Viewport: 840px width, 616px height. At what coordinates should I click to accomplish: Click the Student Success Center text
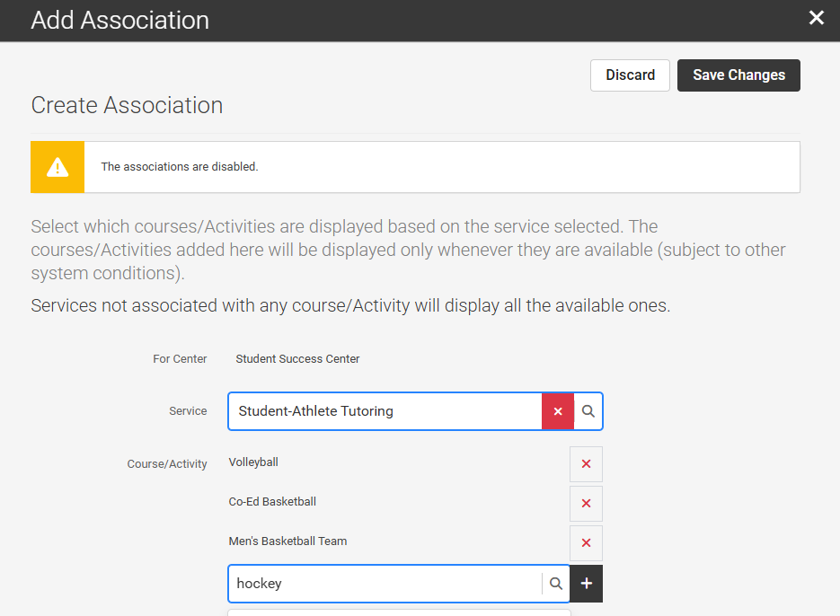(297, 359)
